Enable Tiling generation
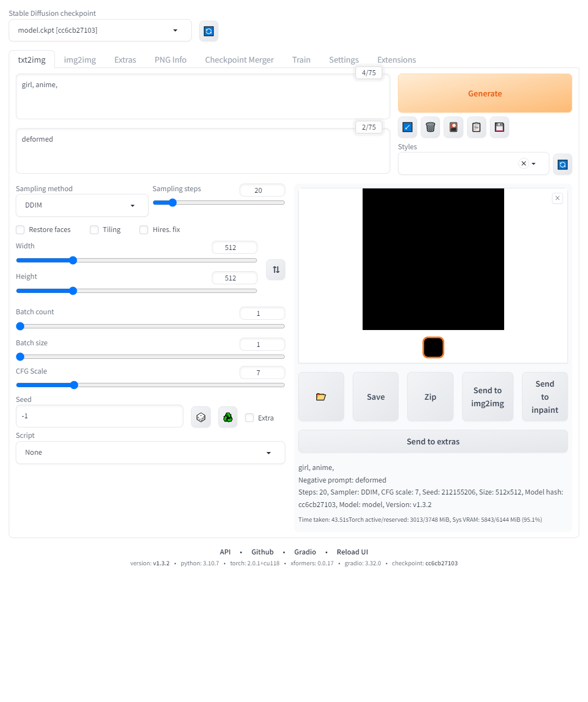This screenshot has height=702, width=588. tap(94, 230)
